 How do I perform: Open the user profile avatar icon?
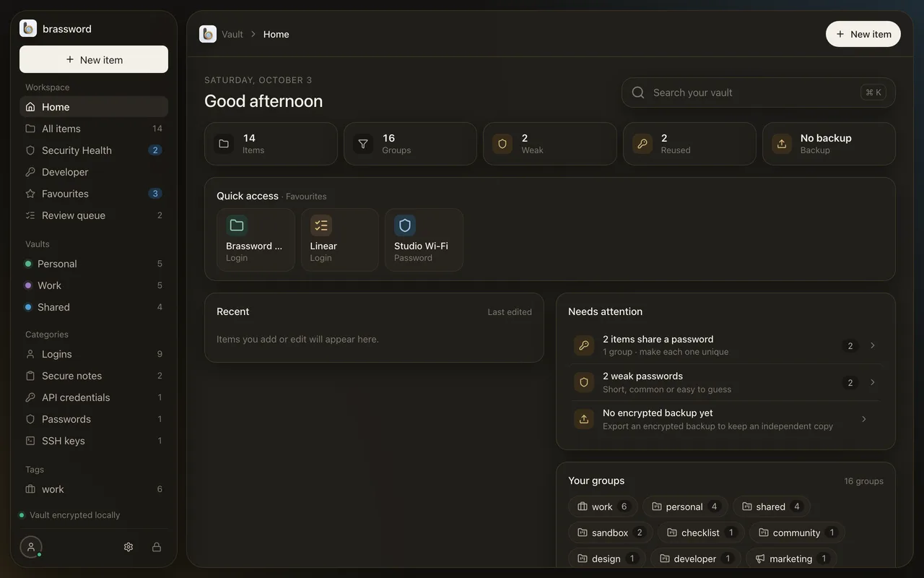[x=31, y=547]
